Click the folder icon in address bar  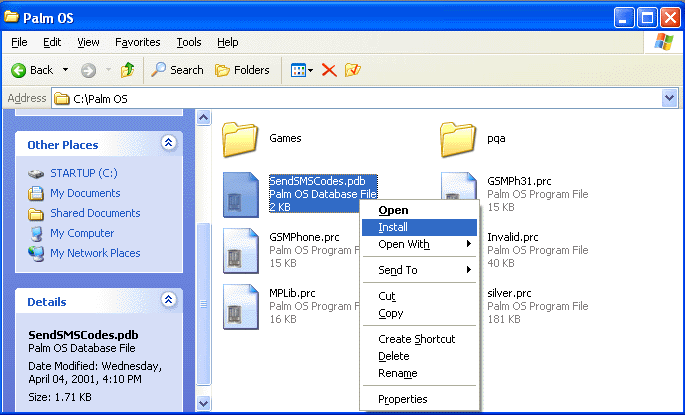pos(62,99)
